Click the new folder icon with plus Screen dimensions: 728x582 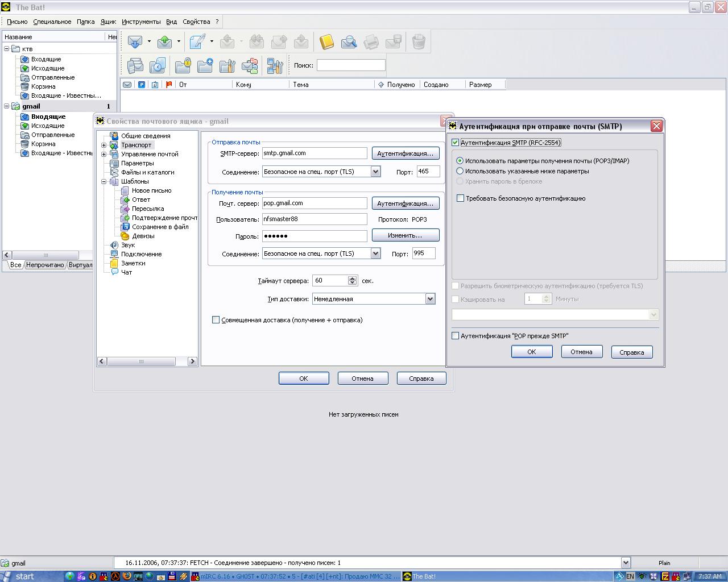[x=205, y=66]
